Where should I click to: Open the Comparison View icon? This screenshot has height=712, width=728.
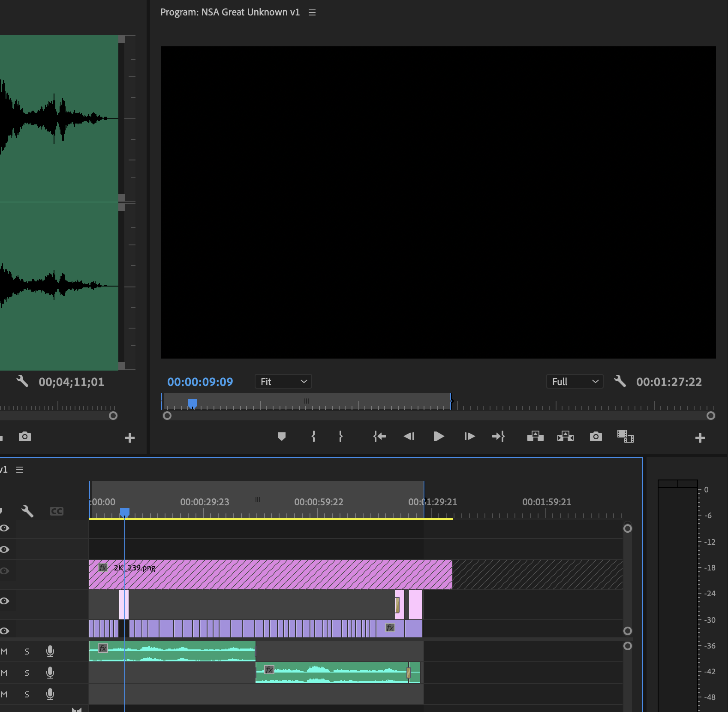[626, 437]
